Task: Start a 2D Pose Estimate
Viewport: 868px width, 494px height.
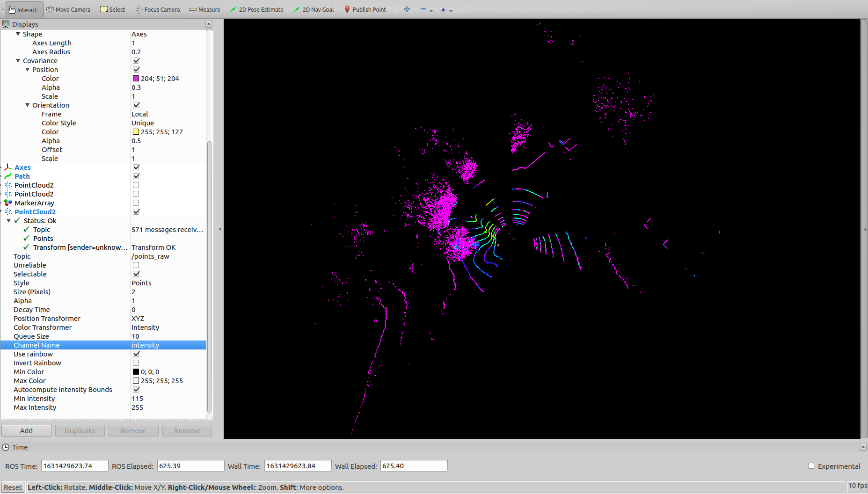Action: (256, 9)
